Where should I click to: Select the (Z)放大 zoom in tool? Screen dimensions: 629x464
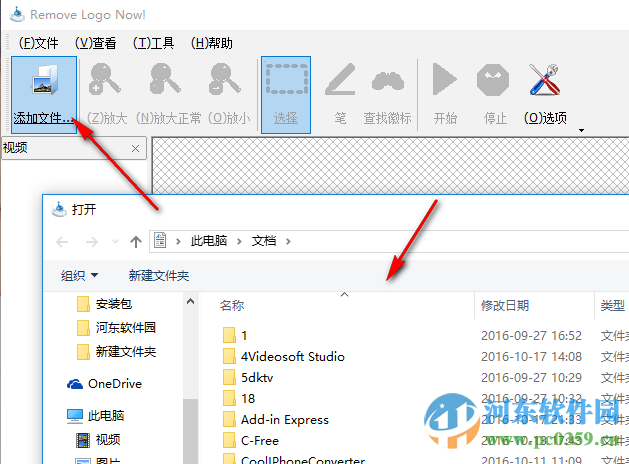[106, 95]
